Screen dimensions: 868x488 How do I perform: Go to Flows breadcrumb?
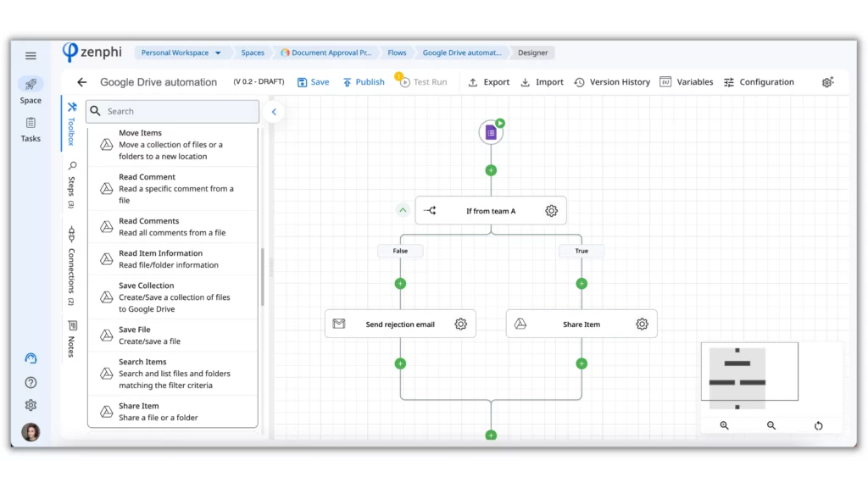tap(397, 53)
